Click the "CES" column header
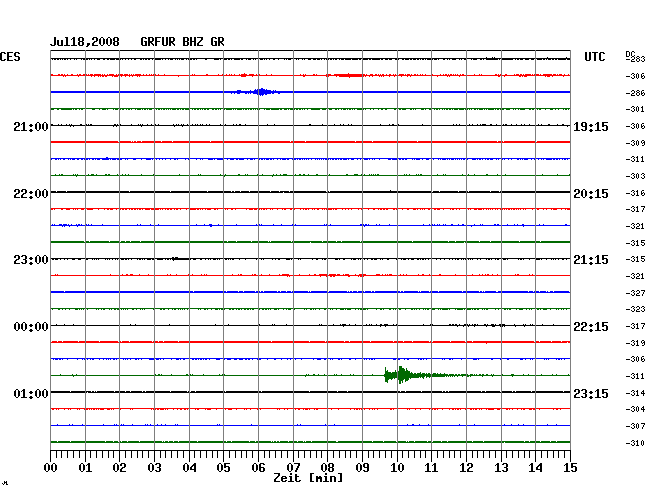The image size is (650, 494). (10, 57)
